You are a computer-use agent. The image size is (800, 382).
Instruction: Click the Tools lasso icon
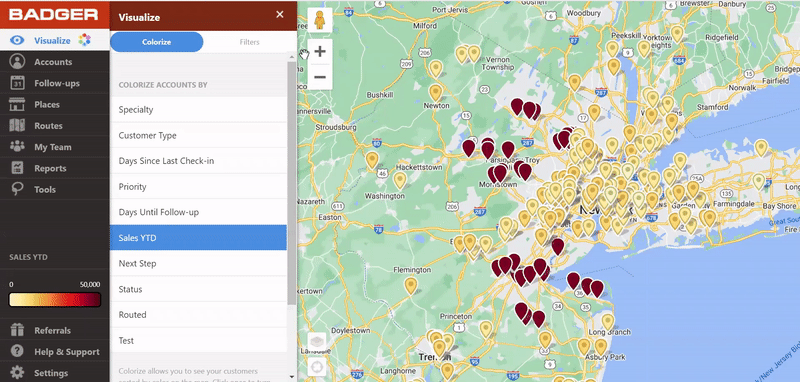17,190
